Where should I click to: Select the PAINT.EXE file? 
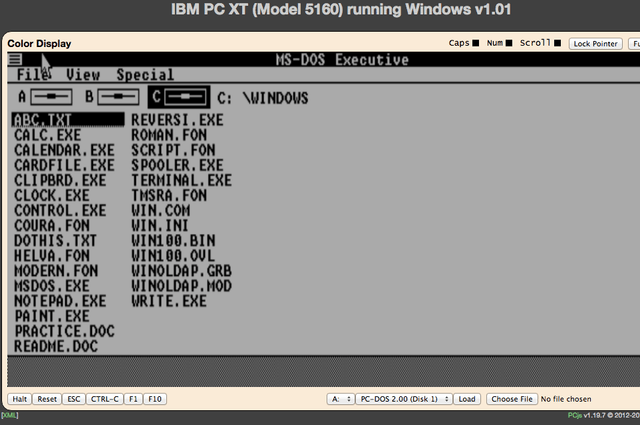point(52,316)
